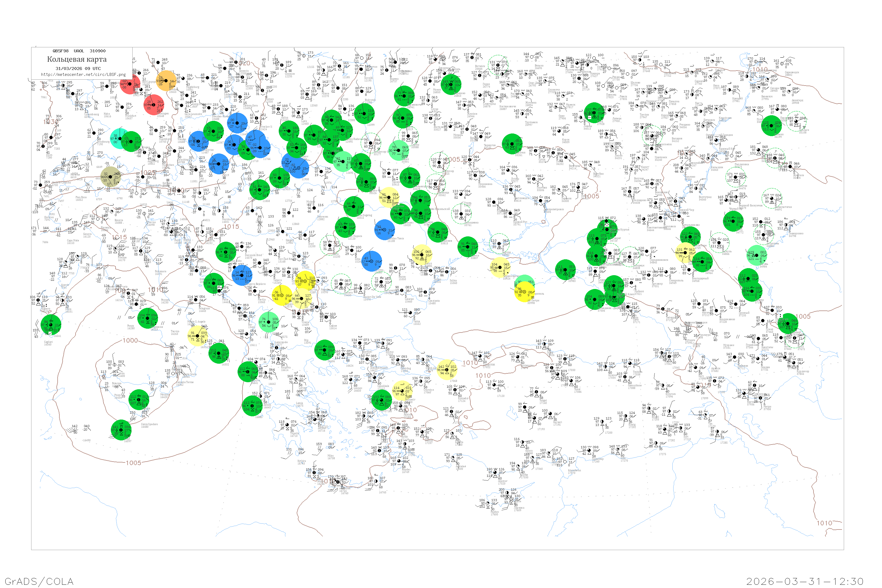Click the orange station circle near Brocken
882x588 pixels.
166,81
